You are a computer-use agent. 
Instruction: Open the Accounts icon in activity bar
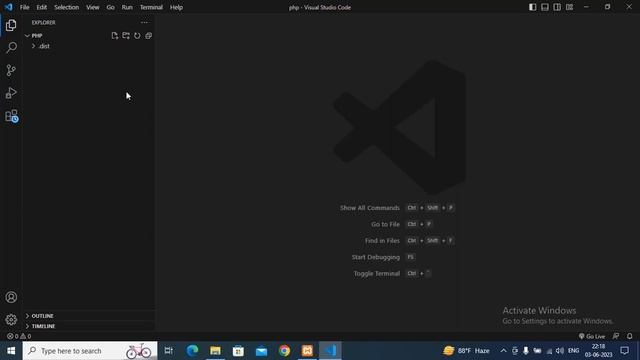11,297
